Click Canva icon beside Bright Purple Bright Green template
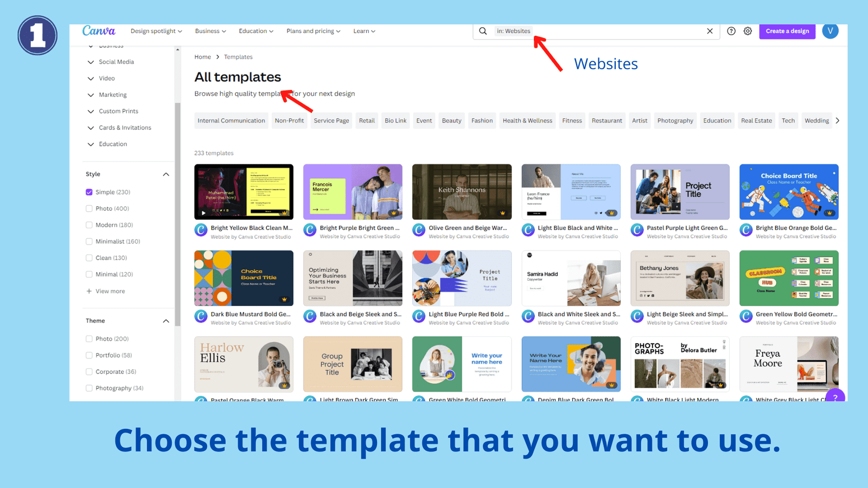The height and width of the screenshot is (488, 868). [310, 230]
